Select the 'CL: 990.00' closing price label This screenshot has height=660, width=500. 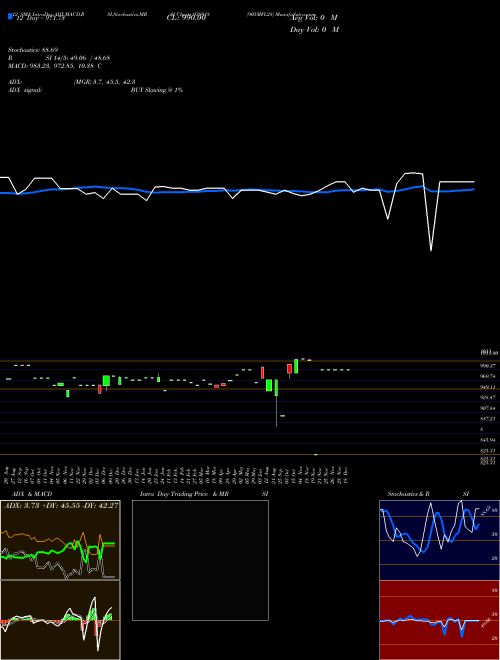click(186, 18)
